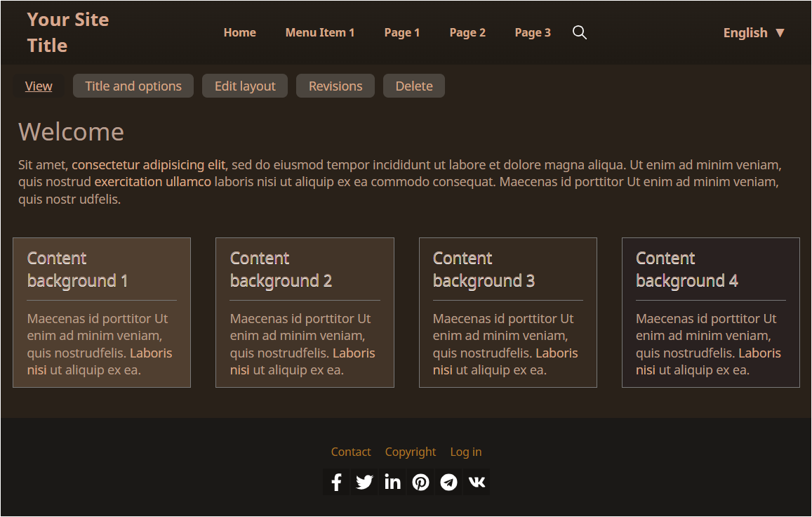Click the Delete tab
812x517 pixels.
click(414, 86)
